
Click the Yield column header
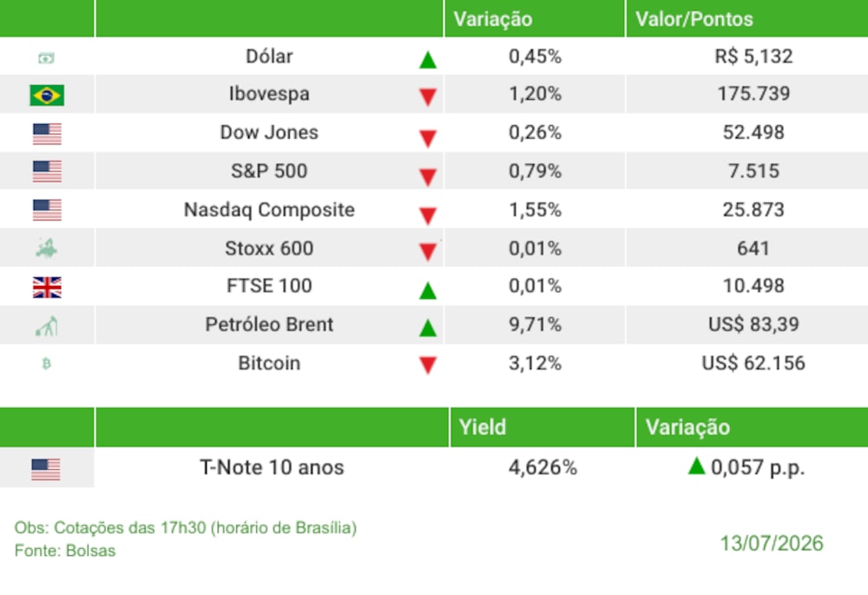[x=483, y=427]
